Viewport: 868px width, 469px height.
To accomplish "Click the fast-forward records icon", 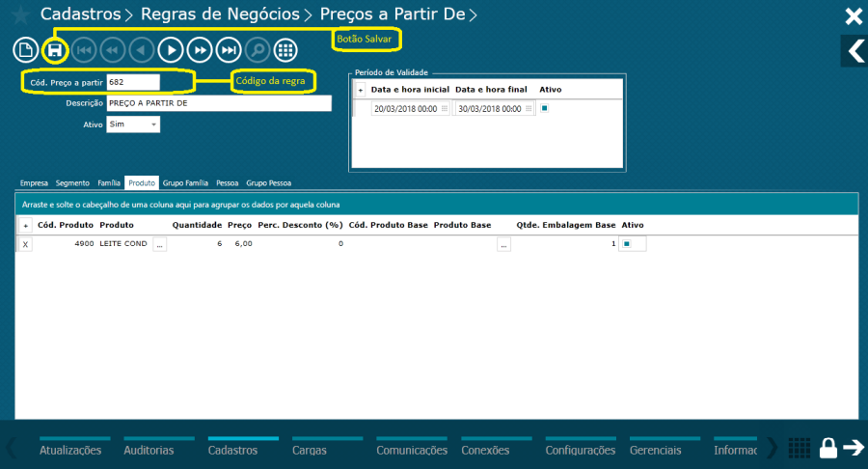I will pos(200,50).
